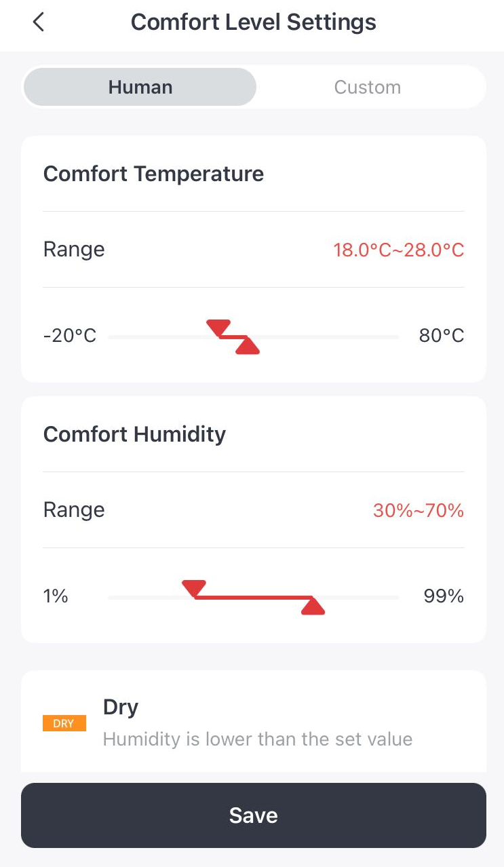Viewport: 504px width, 867px height.
Task: Tap the Comfort Temperature heading
Action: [x=153, y=174]
